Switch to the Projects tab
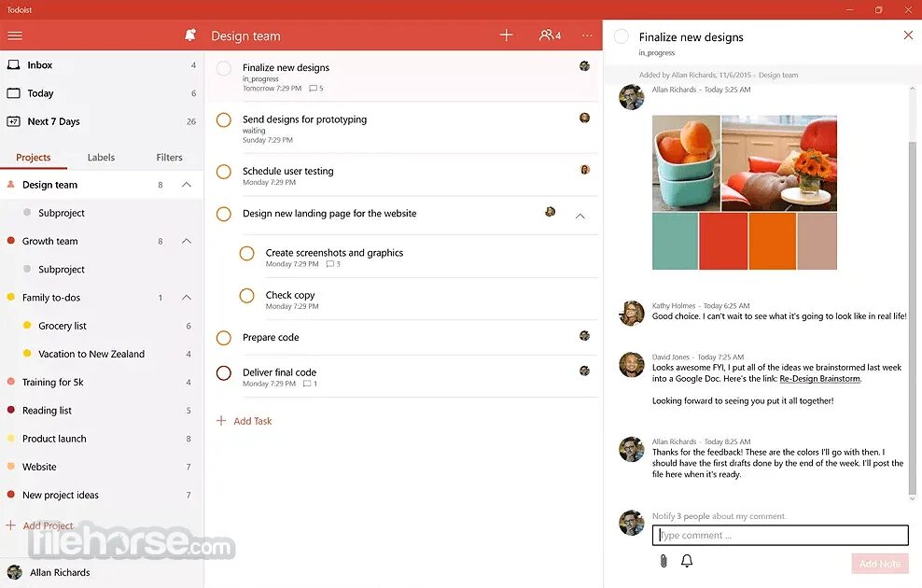Image resolution: width=922 pixels, height=588 pixels. tap(34, 157)
